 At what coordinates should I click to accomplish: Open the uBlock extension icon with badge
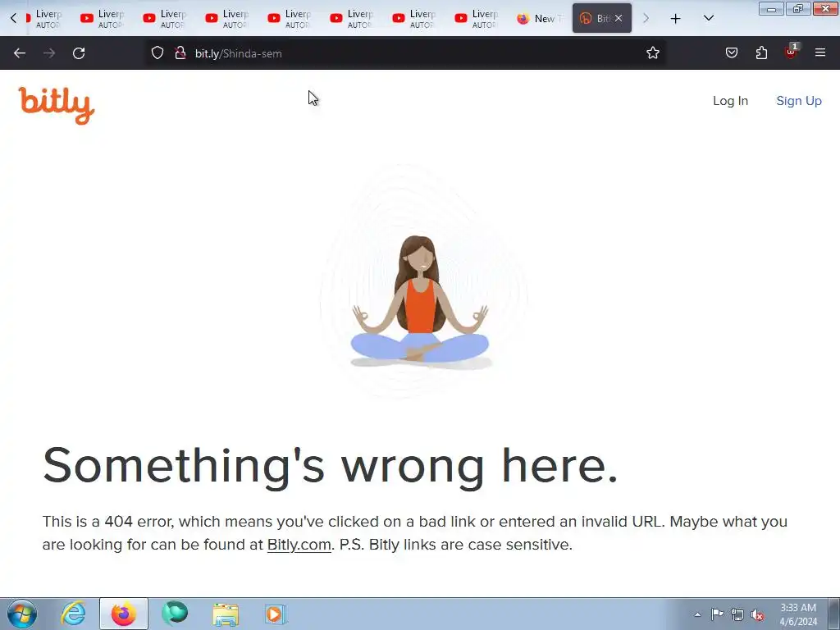pos(792,52)
